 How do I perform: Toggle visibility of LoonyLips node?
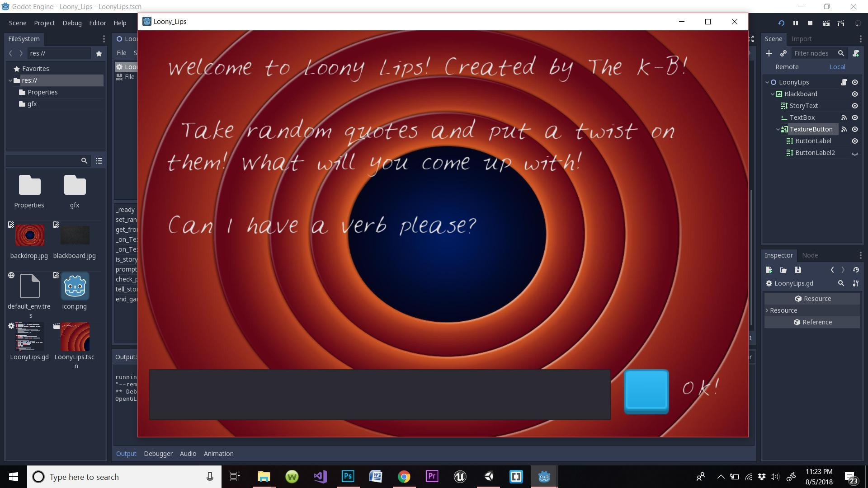point(855,82)
